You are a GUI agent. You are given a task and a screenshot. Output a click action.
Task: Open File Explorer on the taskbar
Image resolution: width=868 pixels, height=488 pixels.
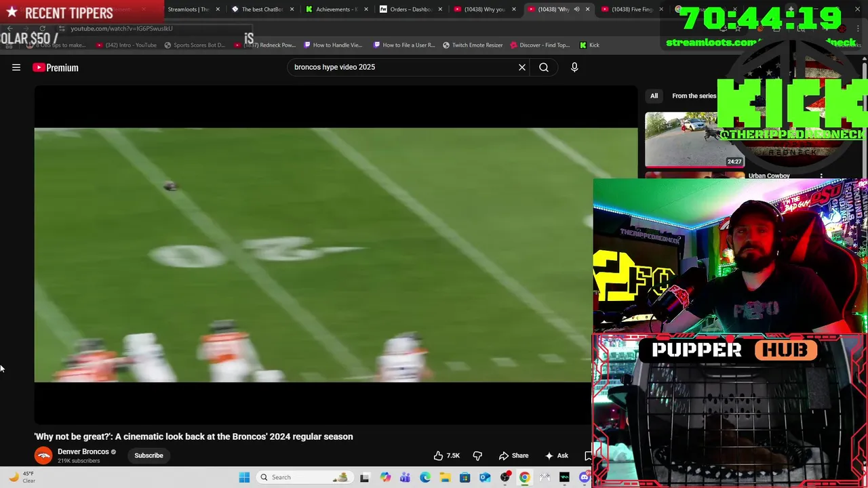445,477
